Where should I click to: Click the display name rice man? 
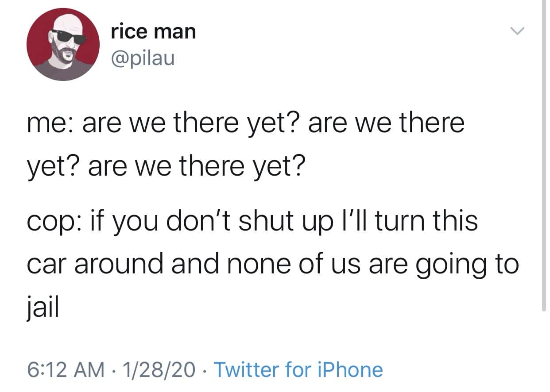pyautogui.click(x=153, y=31)
